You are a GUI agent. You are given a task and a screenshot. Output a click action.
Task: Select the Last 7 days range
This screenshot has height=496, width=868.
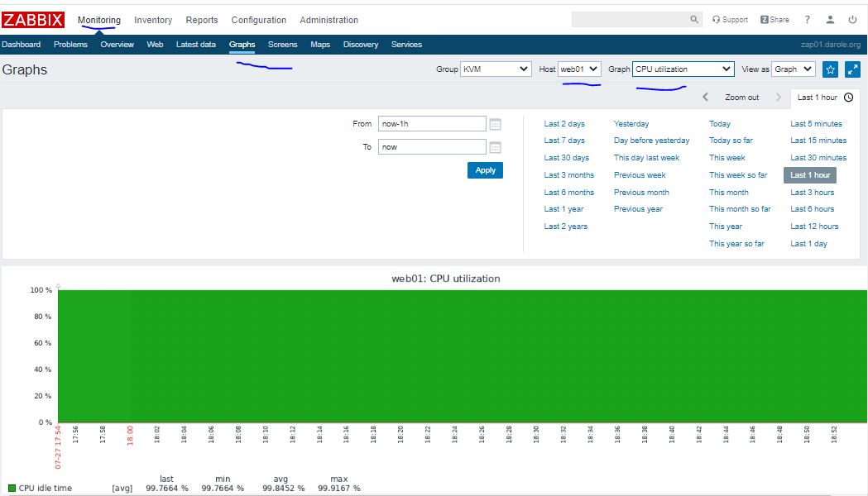[x=564, y=141]
